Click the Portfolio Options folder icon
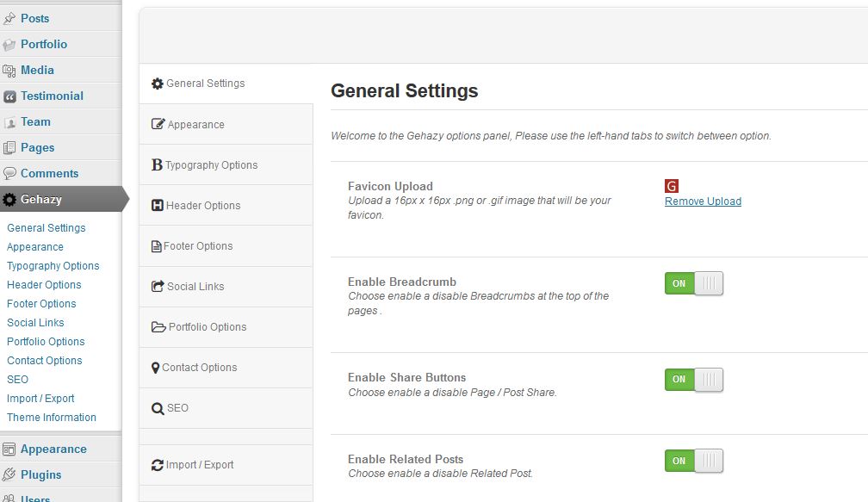 [158, 327]
